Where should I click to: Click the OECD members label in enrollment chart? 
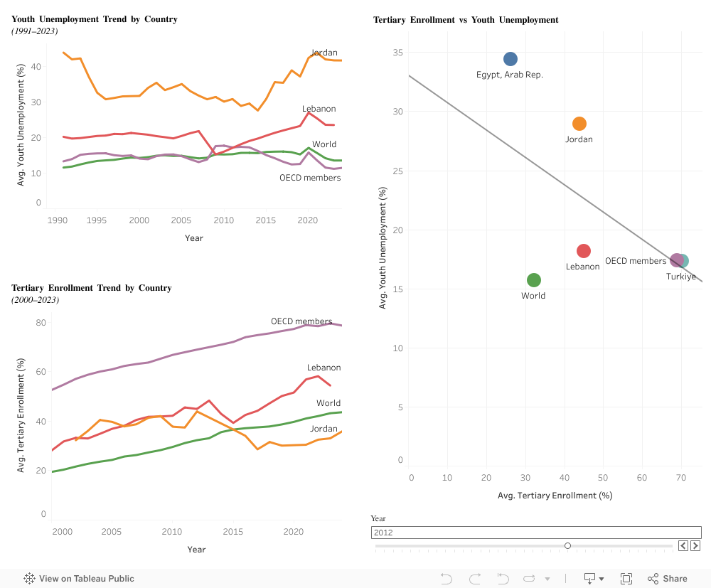coord(301,321)
